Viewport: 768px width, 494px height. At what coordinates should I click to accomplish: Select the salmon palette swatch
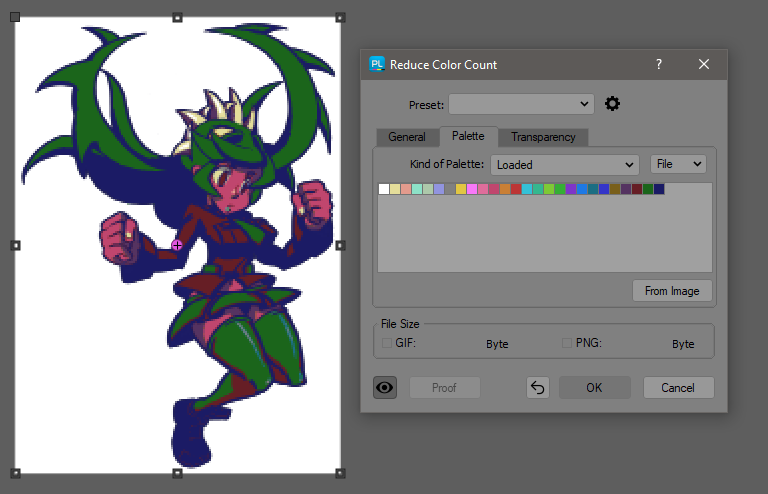(x=406, y=189)
